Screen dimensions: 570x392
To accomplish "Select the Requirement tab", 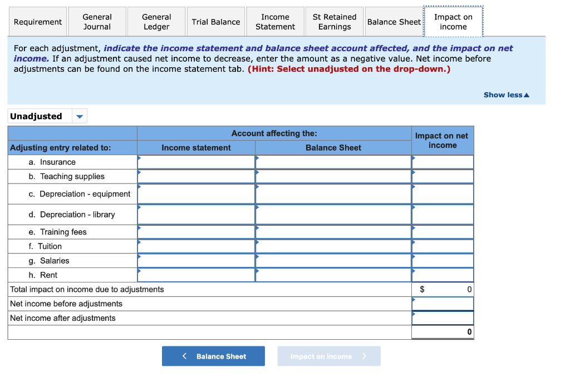I will [37, 21].
